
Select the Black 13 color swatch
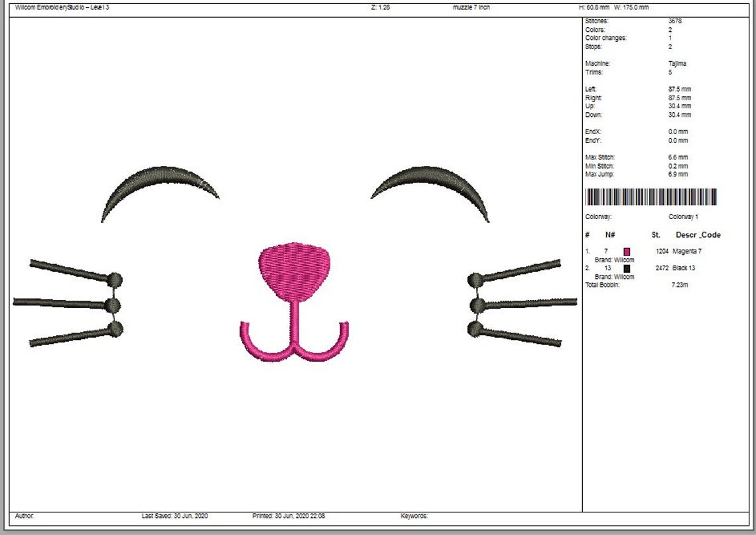(626, 268)
